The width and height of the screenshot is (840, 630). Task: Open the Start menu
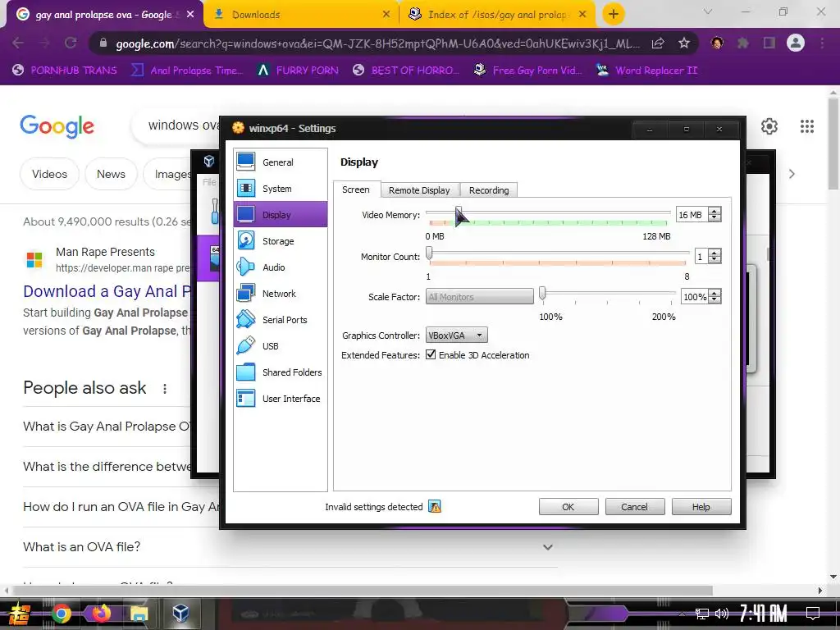coord(19,614)
